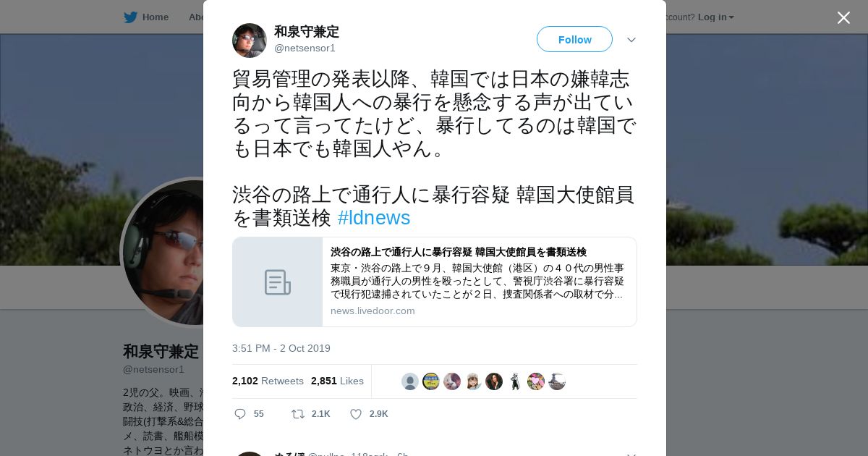Image resolution: width=868 pixels, height=456 pixels.
Task: Expand the tweet options chevron next to Follow
Action: click(x=631, y=40)
